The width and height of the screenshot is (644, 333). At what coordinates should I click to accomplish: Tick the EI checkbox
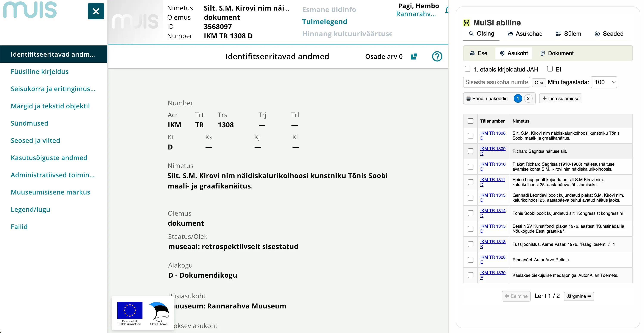(549, 69)
